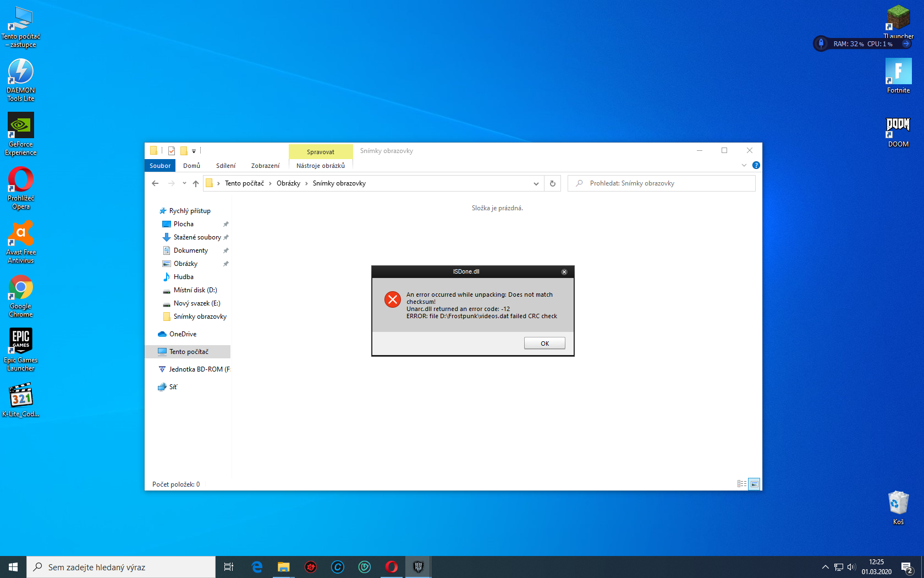Screen dimensions: 924x578
Task: Switch to the Zobrazení ribbon tab
Action: click(265, 166)
